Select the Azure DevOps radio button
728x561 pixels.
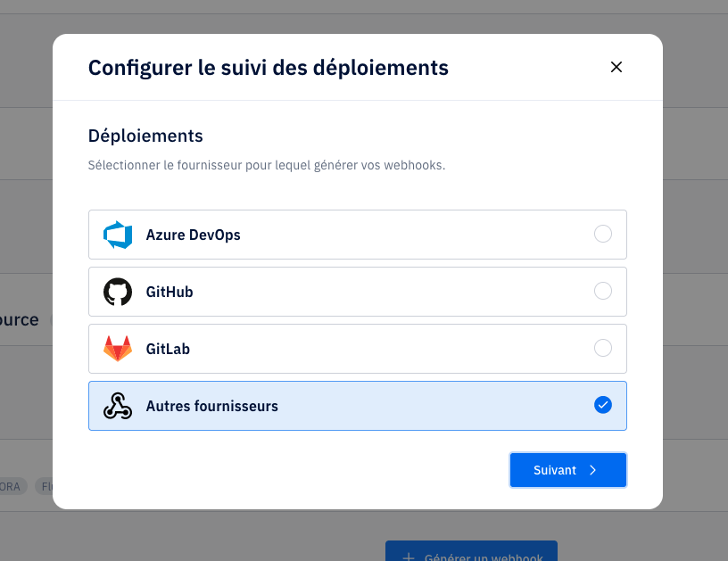[602, 234]
